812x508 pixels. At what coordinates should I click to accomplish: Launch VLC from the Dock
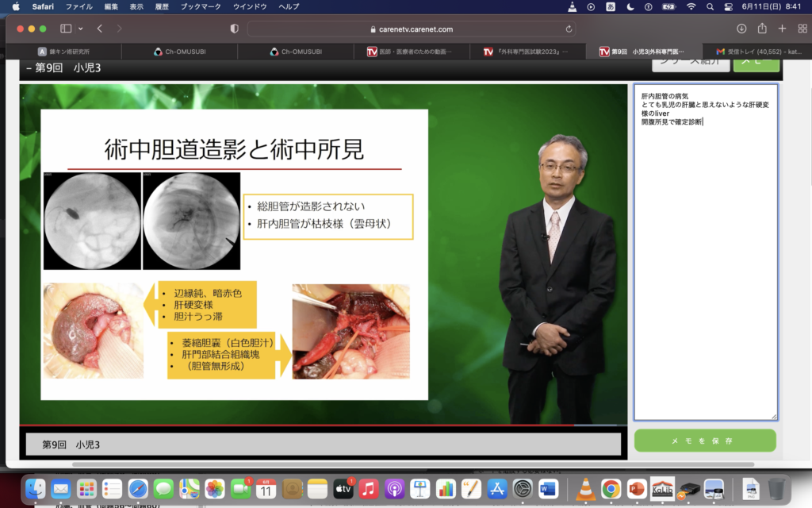[586, 489]
